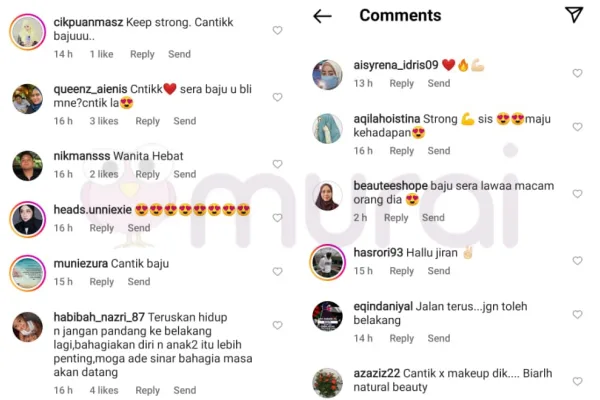This screenshot has height=400, width=600.
Task: Send queenz_aienis's comment
Action: 185,121
